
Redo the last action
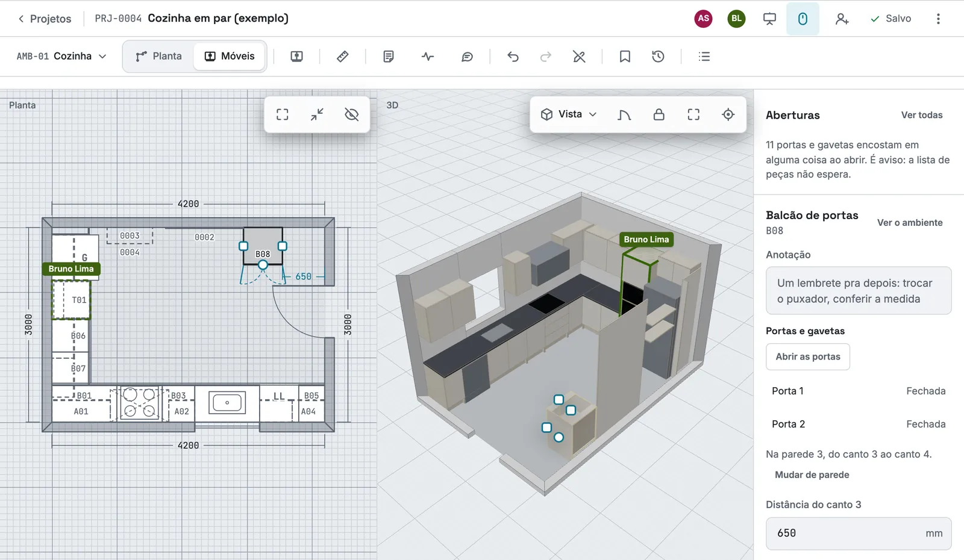pyautogui.click(x=546, y=56)
